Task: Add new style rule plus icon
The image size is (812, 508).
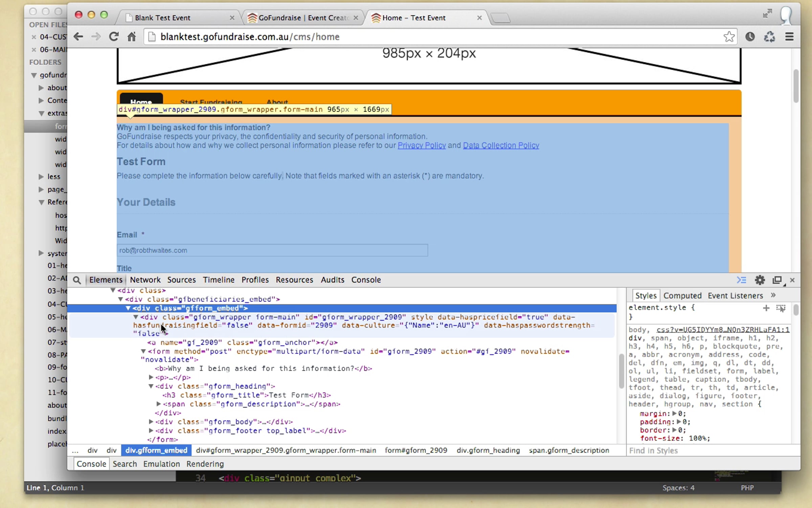Action: pos(766,308)
